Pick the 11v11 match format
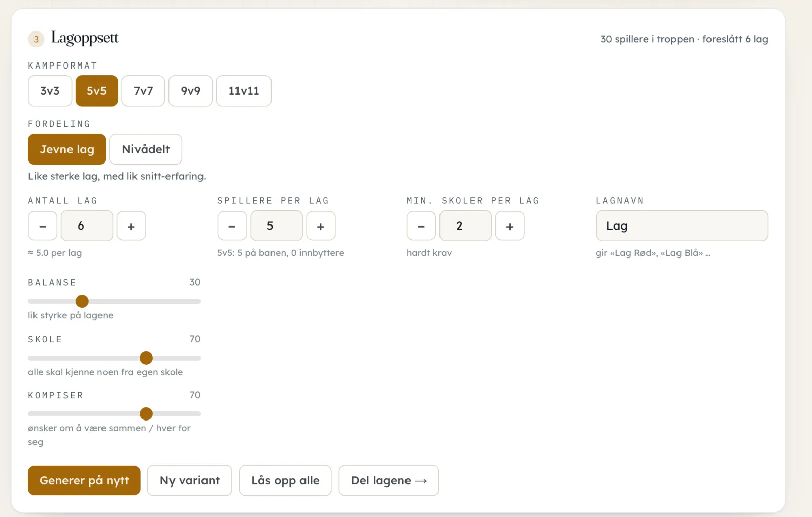812x517 pixels. pyautogui.click(x=244, y=91)
